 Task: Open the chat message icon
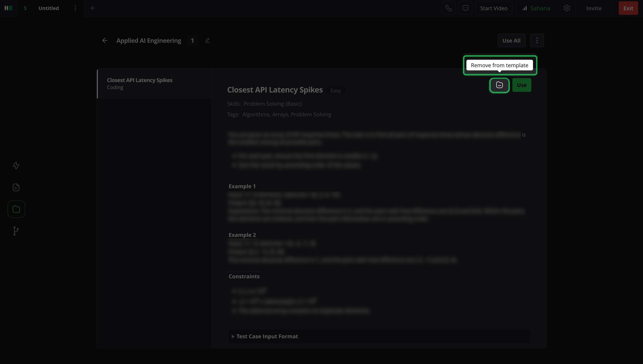tap(465, 8)
